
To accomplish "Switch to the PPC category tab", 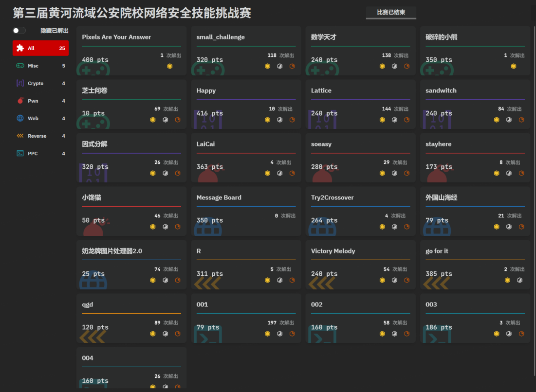I will pos(40,153).
